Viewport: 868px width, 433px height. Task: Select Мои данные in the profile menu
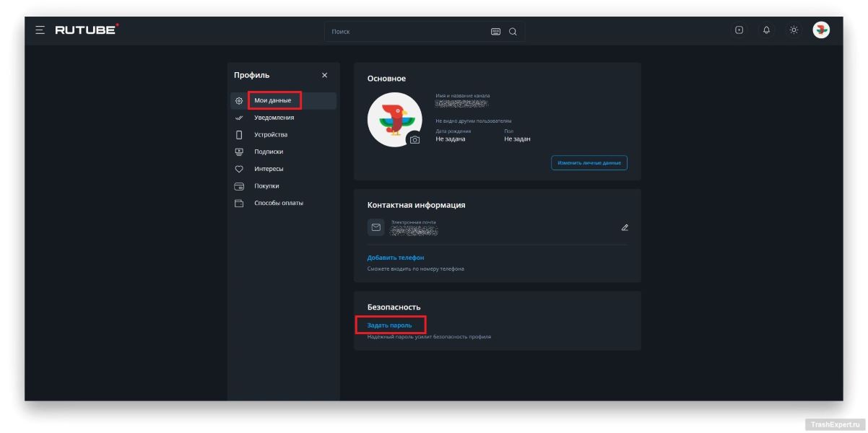click(x=273, y=100)
